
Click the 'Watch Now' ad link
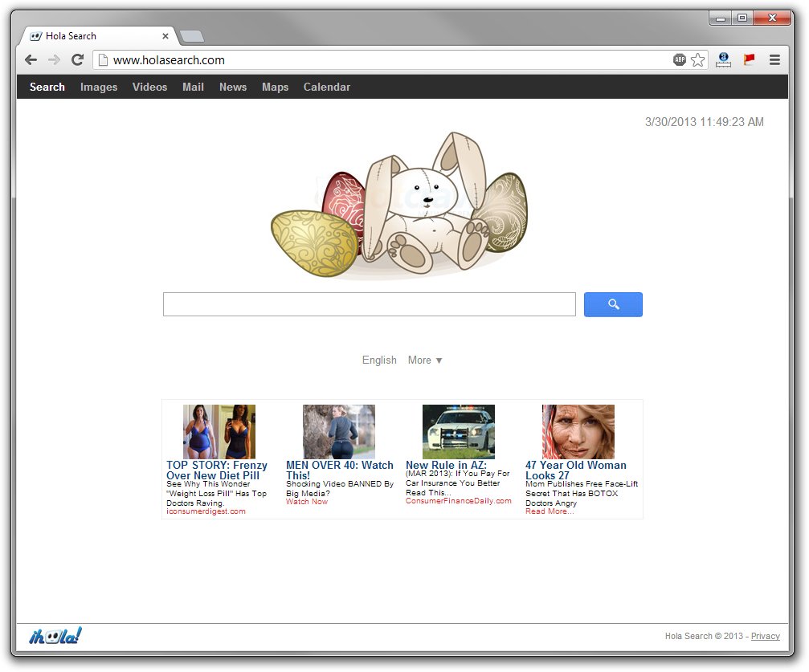tap(306, 501)
